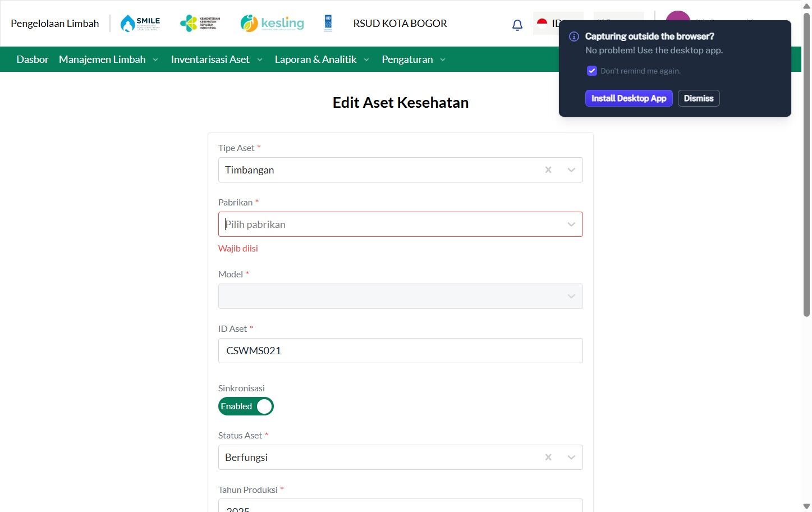Click the ID Aset input field
This screenshot has height=512, width=812.
point(400,350)
